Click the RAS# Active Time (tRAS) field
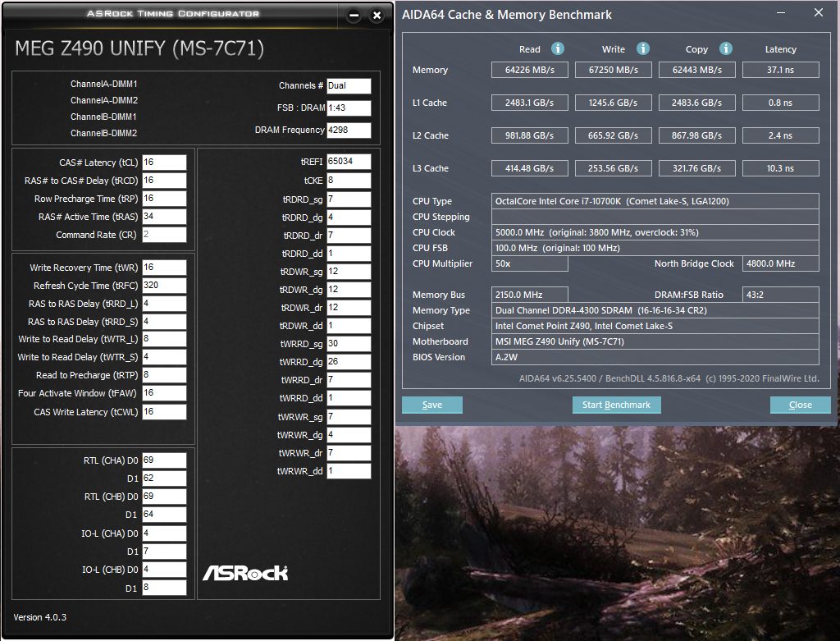Image resolution: width=840 pixels, height=641 pixels. 164,217
